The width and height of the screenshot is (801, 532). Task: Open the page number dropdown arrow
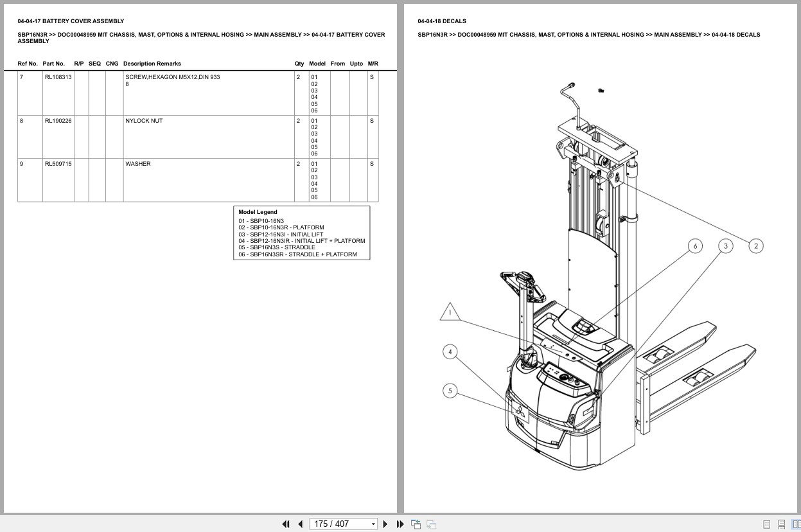coord(373,524)
